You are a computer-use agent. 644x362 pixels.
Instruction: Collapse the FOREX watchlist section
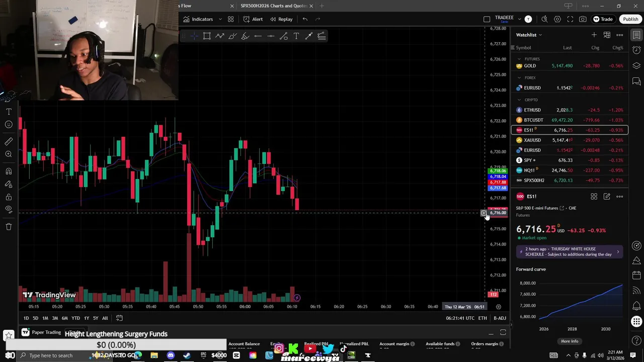[x=519, y=78]
